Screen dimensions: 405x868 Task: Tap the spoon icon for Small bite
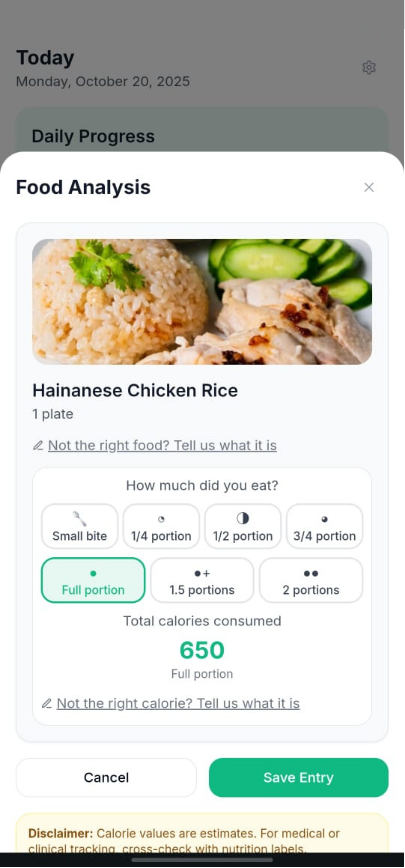(80, 519)
